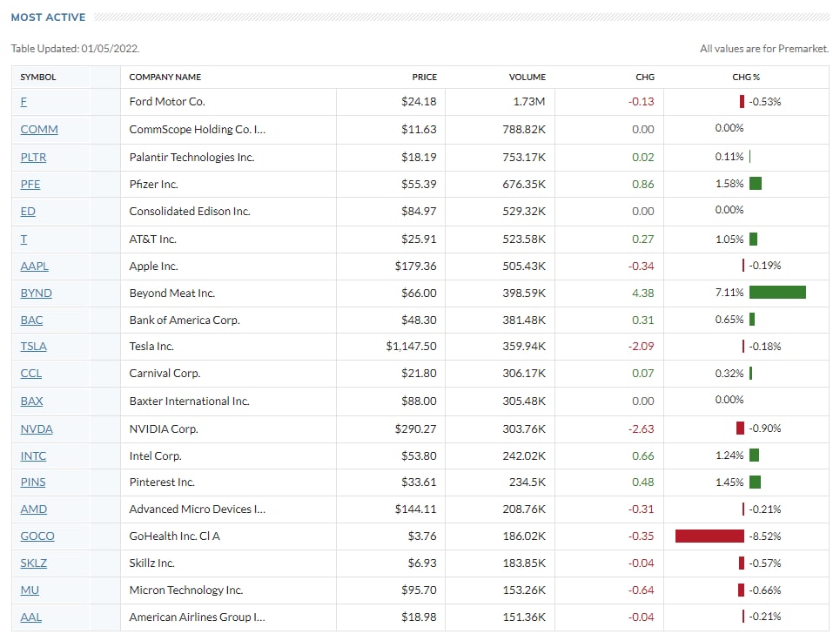Click the GoHealth -8.52% red bar
Viewport: 840px width, 641px height.
click(x=709, y=536)
